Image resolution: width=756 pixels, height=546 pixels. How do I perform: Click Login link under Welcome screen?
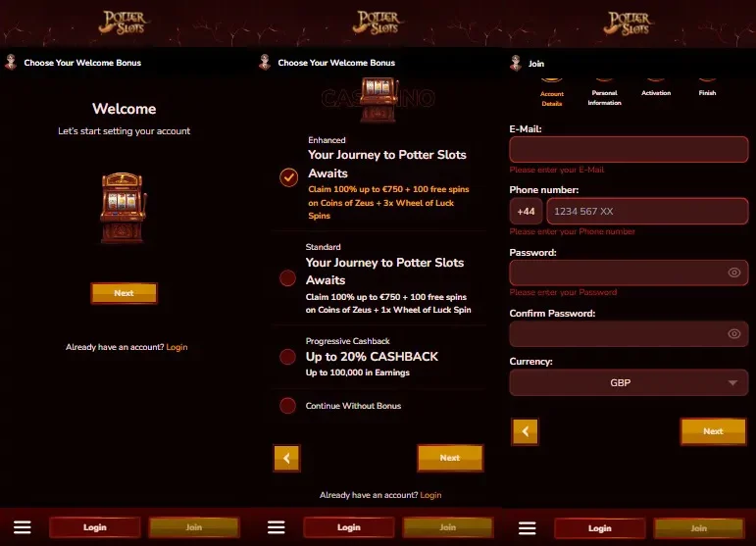pos(176,347)
